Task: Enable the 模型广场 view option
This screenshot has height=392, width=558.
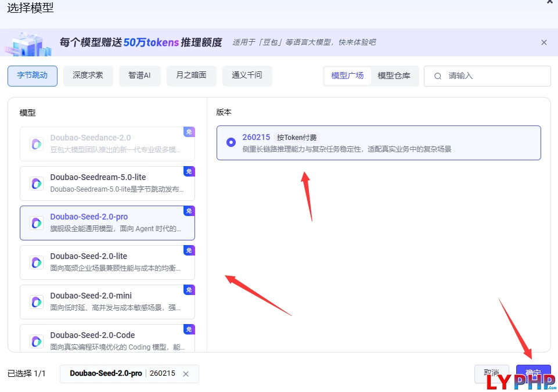Action: 347,75
